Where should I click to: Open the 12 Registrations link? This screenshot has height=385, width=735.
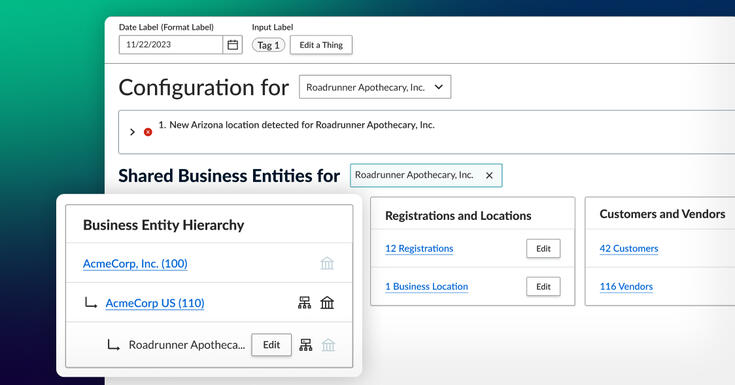(x=419, y=249)
